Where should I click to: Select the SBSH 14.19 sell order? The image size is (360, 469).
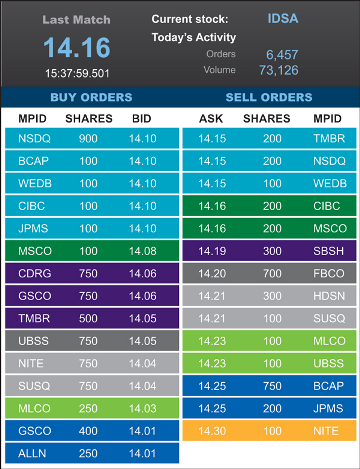point(269,251)
